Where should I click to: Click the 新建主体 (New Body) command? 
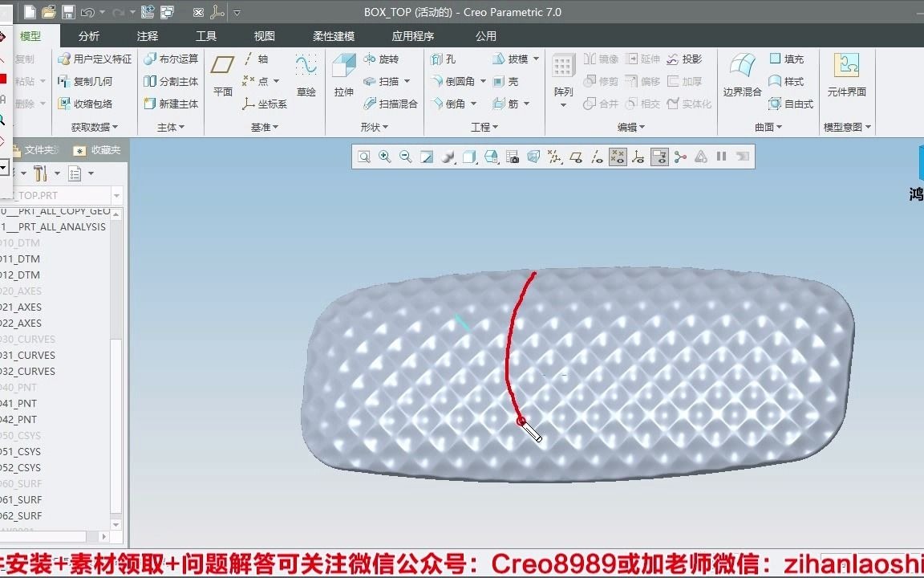point(171,104)
